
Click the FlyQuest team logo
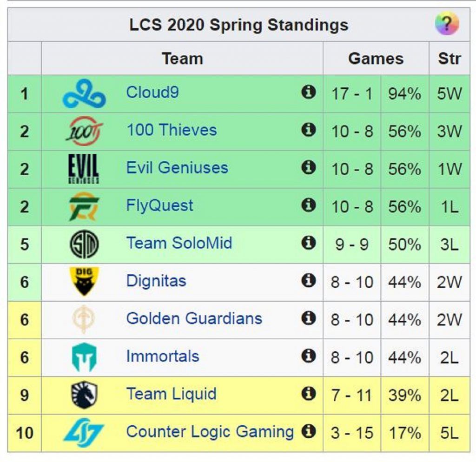(84, 206)
